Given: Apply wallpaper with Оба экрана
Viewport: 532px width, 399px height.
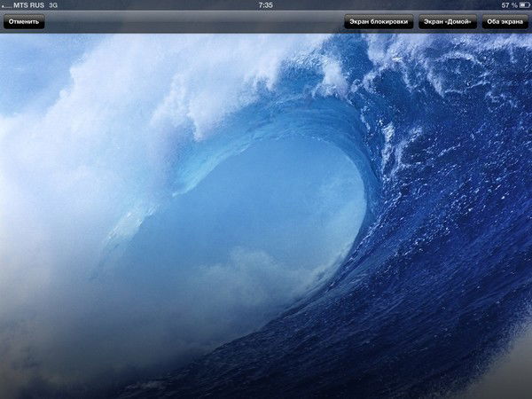Looking at the screenshot, I should 505,22.
